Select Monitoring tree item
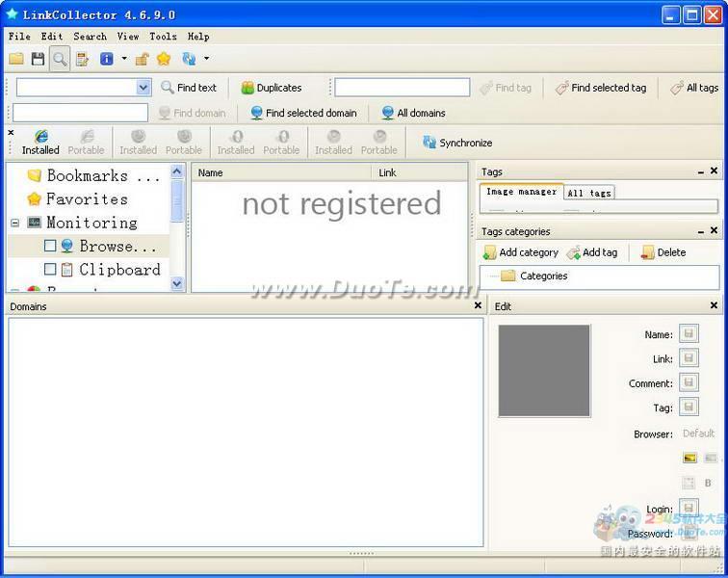The height and width of the screenshot is (578, 728). [x=83, y=223]
